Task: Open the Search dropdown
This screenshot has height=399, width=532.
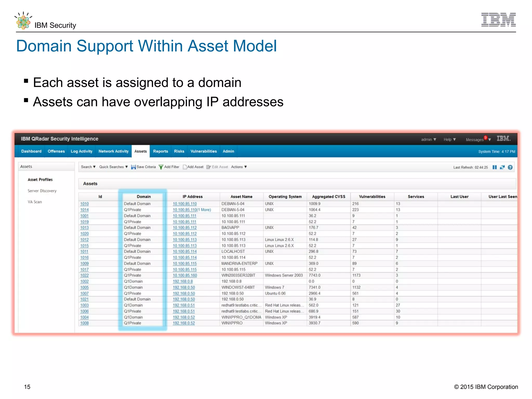Action: (88, 167)
